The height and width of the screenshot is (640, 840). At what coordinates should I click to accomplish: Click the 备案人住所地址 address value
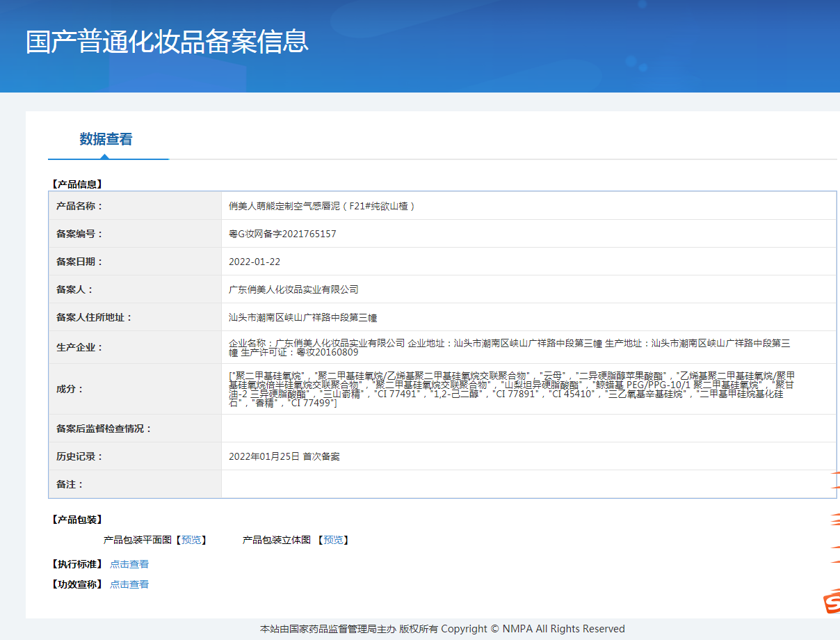click(302, 317)
